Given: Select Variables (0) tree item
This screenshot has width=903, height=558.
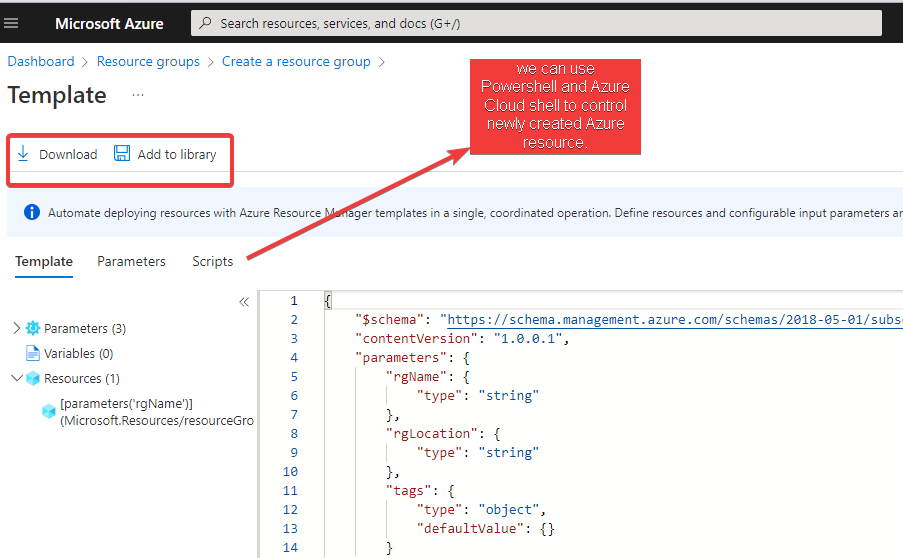Looking at the screenshot, I should (x=78, y=353).
